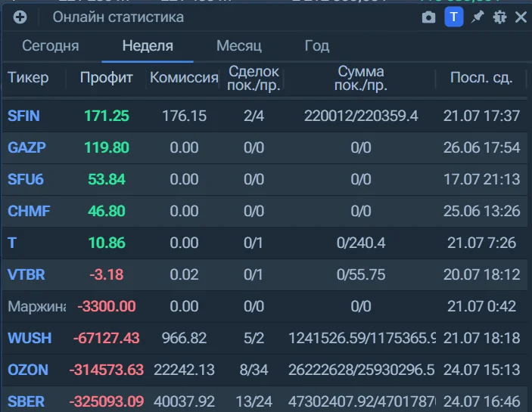Select the VTBR ticker
Screen dimensions: 532x412
pyautogui.click(x=26, y=274)
